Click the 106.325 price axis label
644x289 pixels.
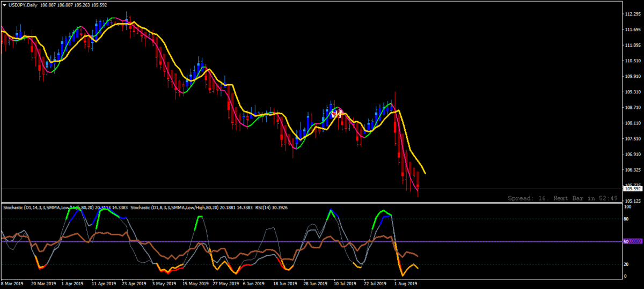coord(632,170)
